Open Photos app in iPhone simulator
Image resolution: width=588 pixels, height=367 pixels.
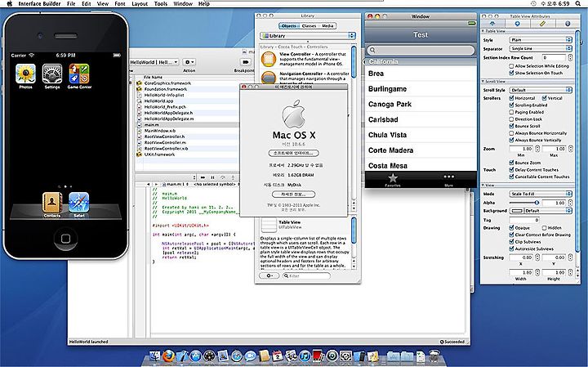click(x=25, y=74)
